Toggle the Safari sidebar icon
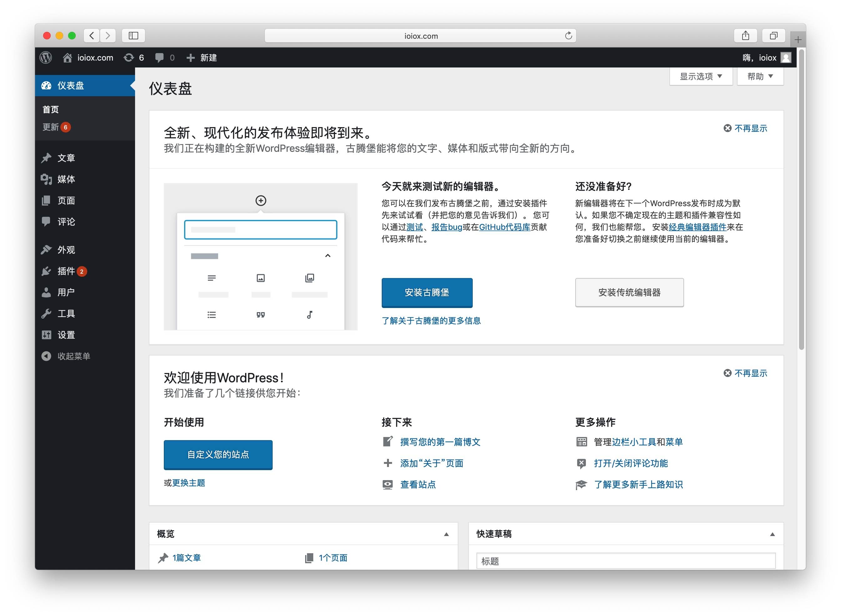The image size is (841, 616). pyautogui.click(x=133, y=36)
